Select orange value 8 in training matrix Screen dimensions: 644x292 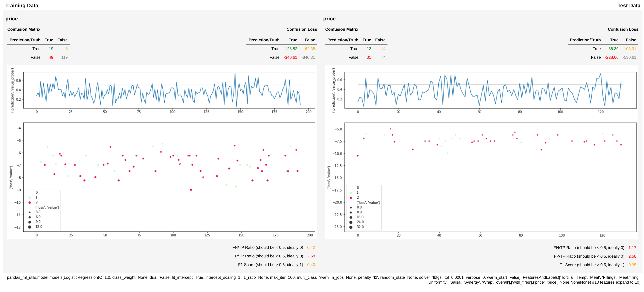click(66, 49)
